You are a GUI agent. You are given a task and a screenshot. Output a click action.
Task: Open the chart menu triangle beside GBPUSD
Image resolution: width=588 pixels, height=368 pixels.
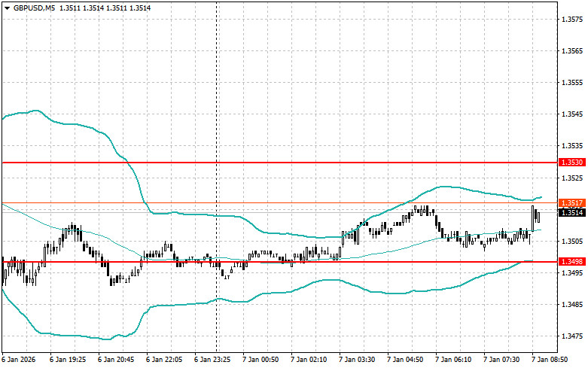click(7, 8)
